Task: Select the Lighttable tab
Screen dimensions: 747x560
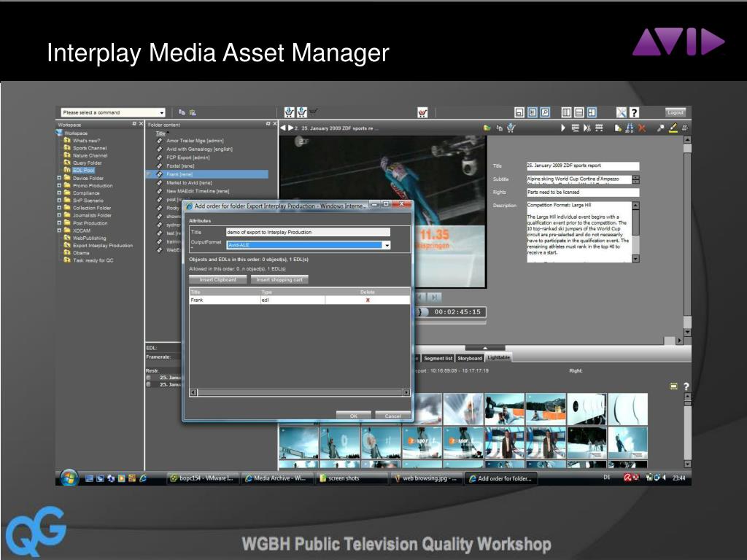Action: [x=498, y=357]
